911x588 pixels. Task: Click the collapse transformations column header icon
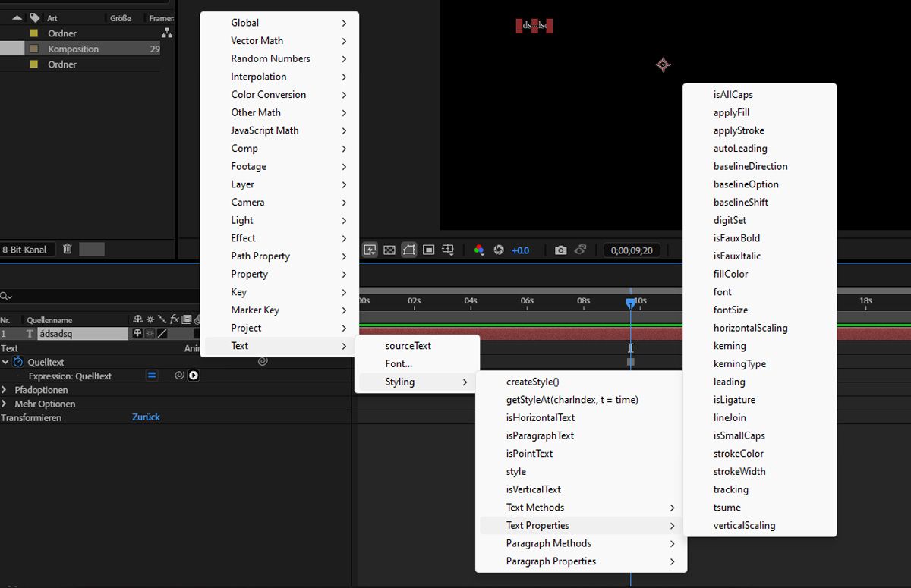[x=150, y=319]
